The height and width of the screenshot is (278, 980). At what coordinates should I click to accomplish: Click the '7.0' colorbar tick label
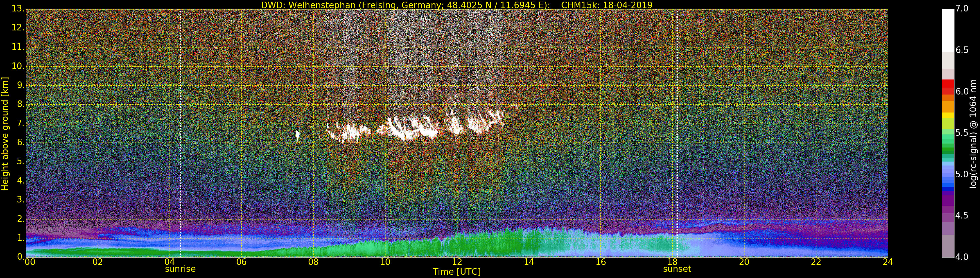(x=962, y=9)
